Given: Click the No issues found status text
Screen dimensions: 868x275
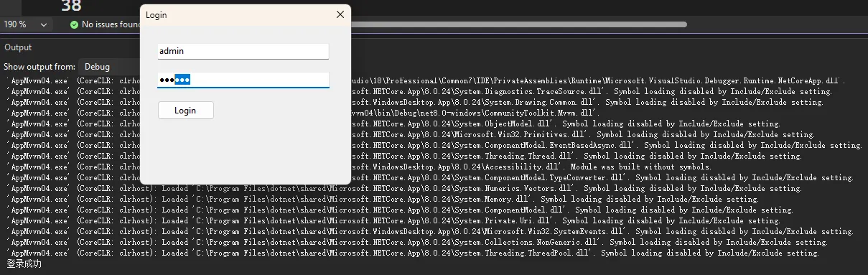Looking at the screenshot, I should (x=111, y=24).
